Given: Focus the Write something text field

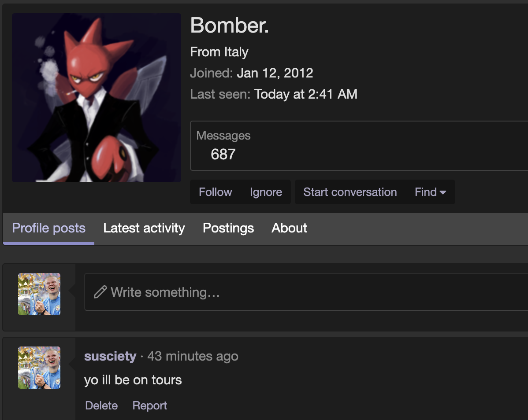Looking at the screenshot, I should 306,292.
